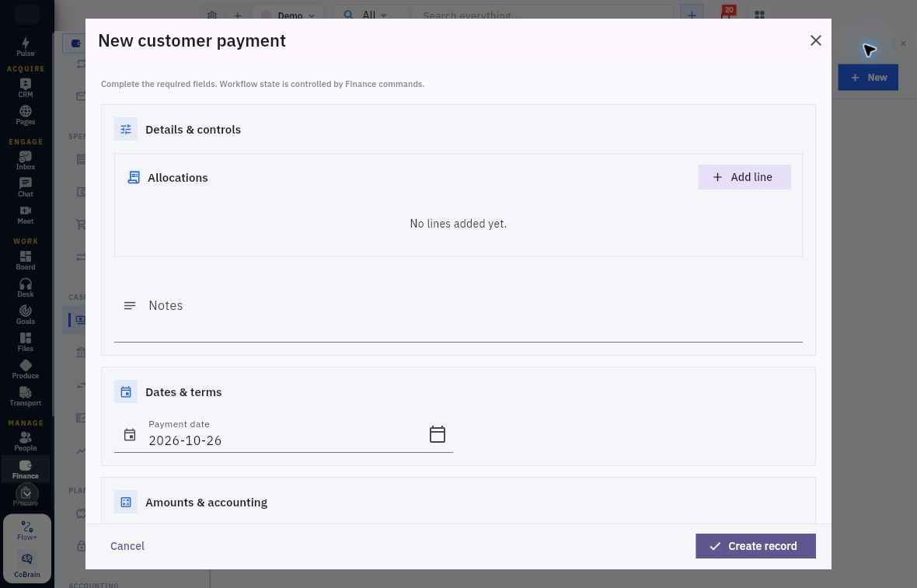Open the CRM module
The height and width of the screenshot is (588, 917).
tap(25, 88)
